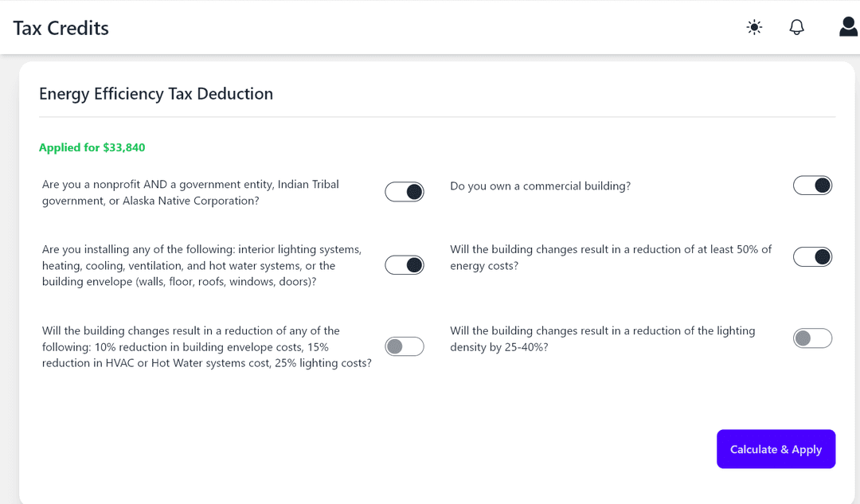The image size is (860, 504).
Task: Click the 10% building envelope reduction question
Action: click(x=206, y=347)
